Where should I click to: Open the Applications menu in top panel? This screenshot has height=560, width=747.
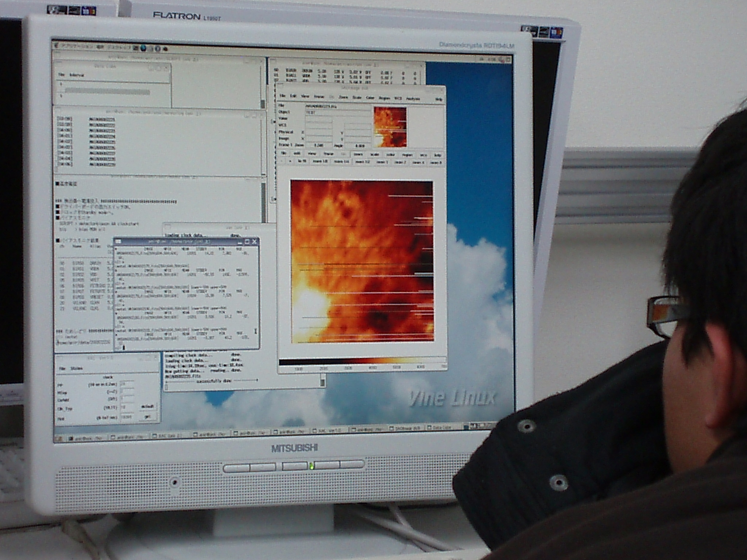pos(77,46)
